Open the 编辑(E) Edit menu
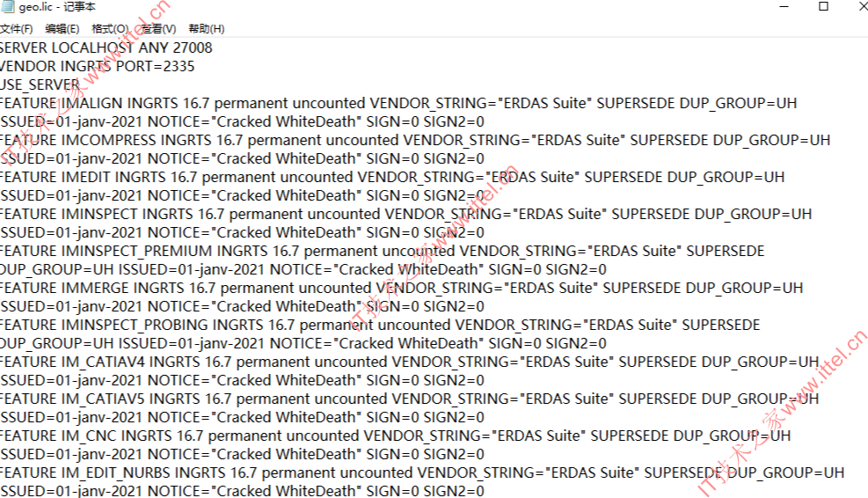The height and width of the screenshot is (498, 868). (x=62, y=29)
